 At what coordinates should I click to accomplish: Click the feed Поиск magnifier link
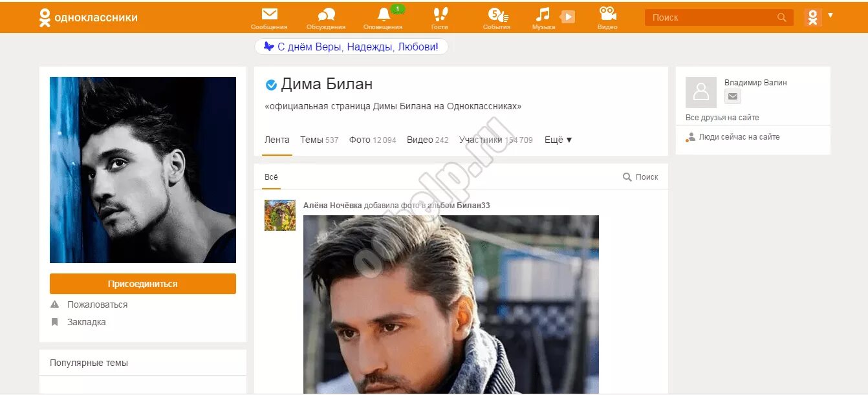(640, 177)
